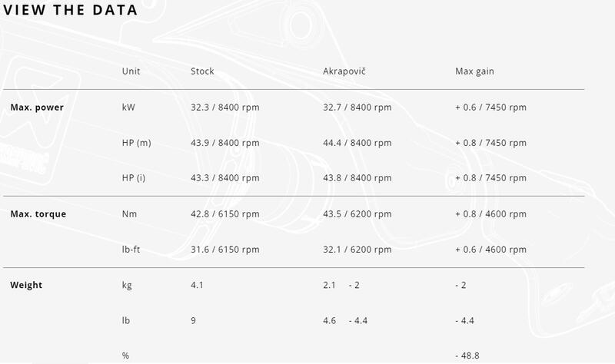615x364 pixels.
Task: Click the Max gain column header
Action: (474, 71)
